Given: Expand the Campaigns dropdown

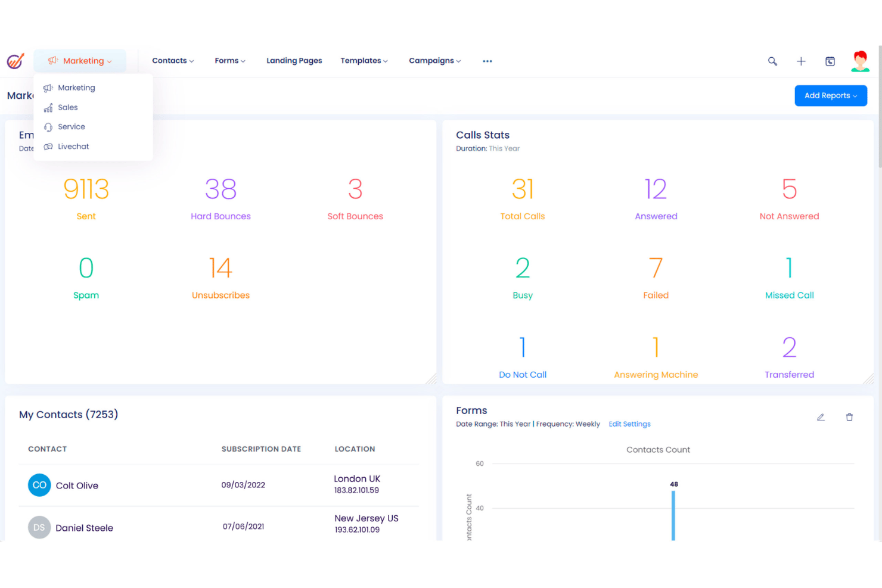Looking at the screenshot, I should tap(434, 61).
